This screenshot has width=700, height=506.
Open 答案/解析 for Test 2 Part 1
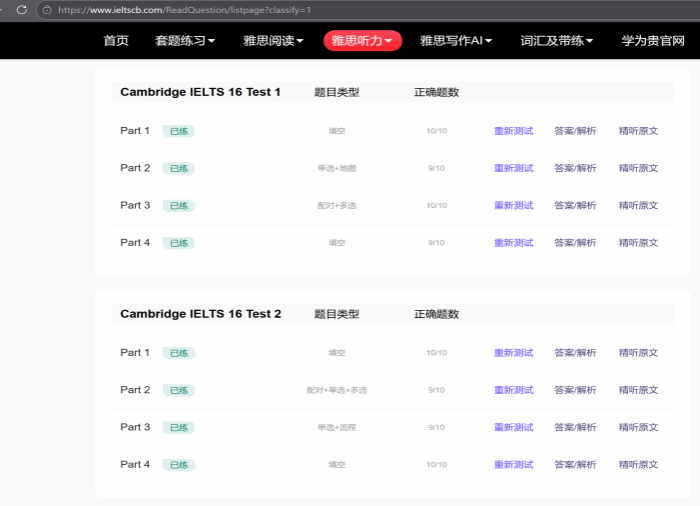(575, 353)
